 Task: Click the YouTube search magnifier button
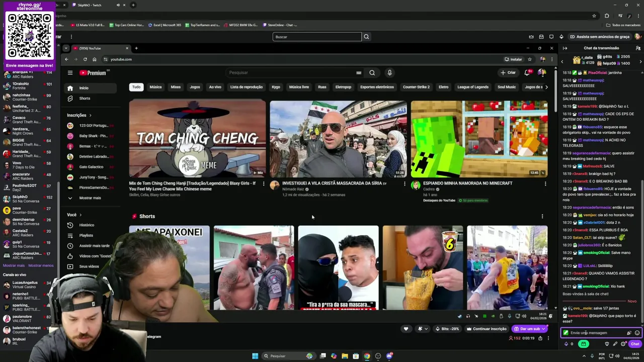pyautogui.click(x=372, y=73)
